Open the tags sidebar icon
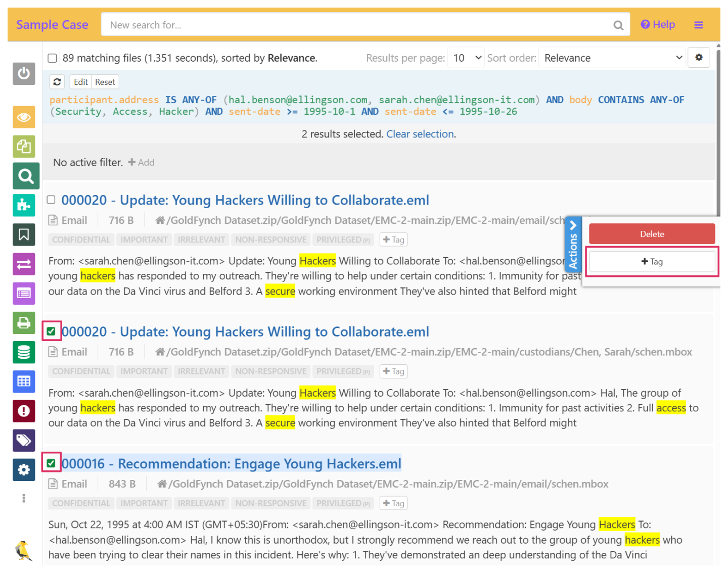Image resolution: width=728 pixels, height=573 pixels. 24,440
